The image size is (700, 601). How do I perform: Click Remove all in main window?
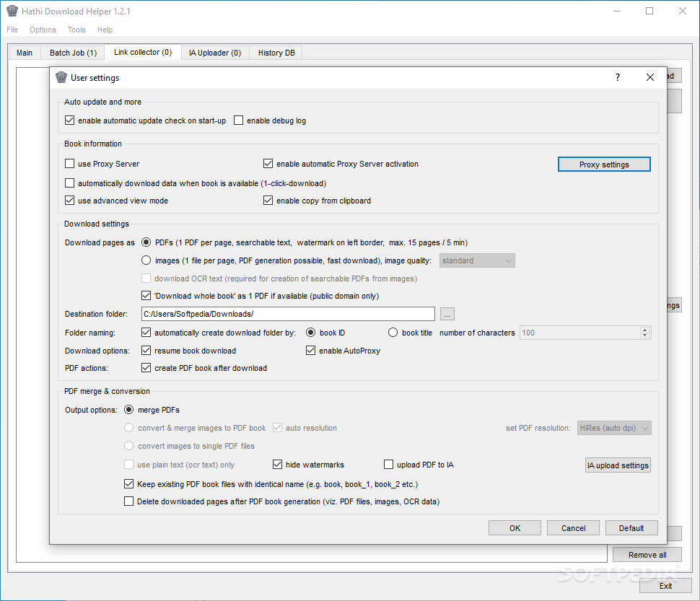(647, 555)
